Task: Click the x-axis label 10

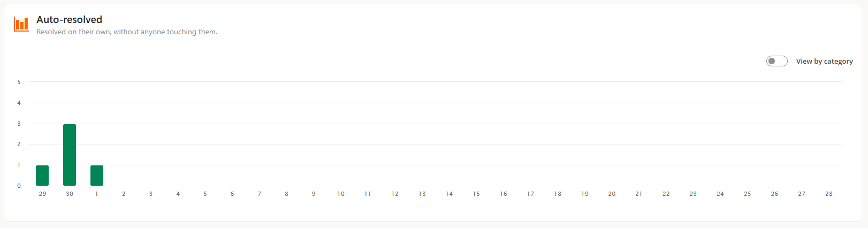Action: point(341,194)
